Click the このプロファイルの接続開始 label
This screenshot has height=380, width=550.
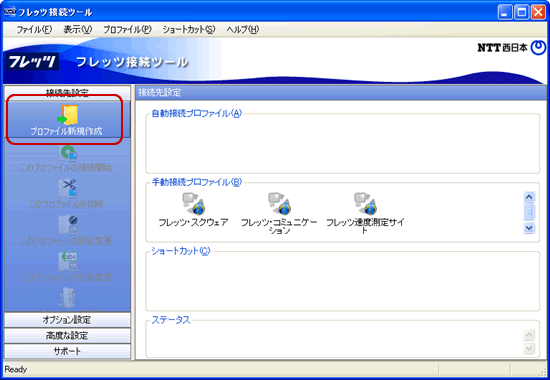click(x=66, y=167)
